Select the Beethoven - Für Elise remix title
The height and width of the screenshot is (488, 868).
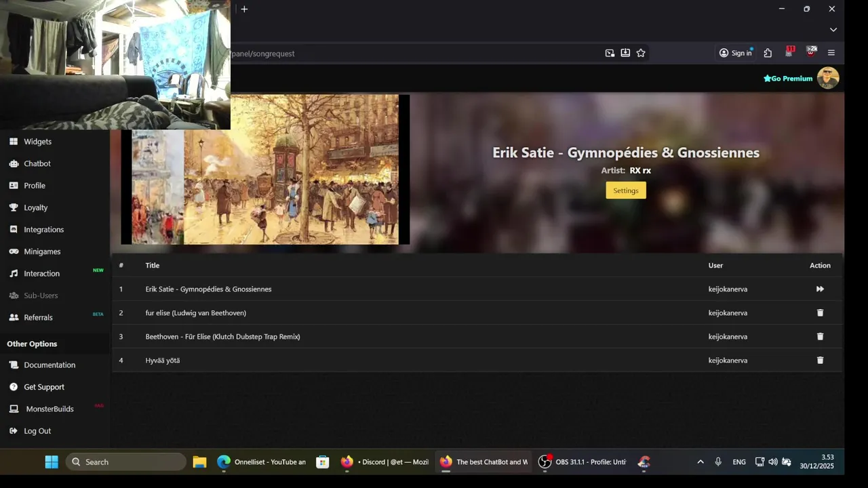tap(222, 337)
